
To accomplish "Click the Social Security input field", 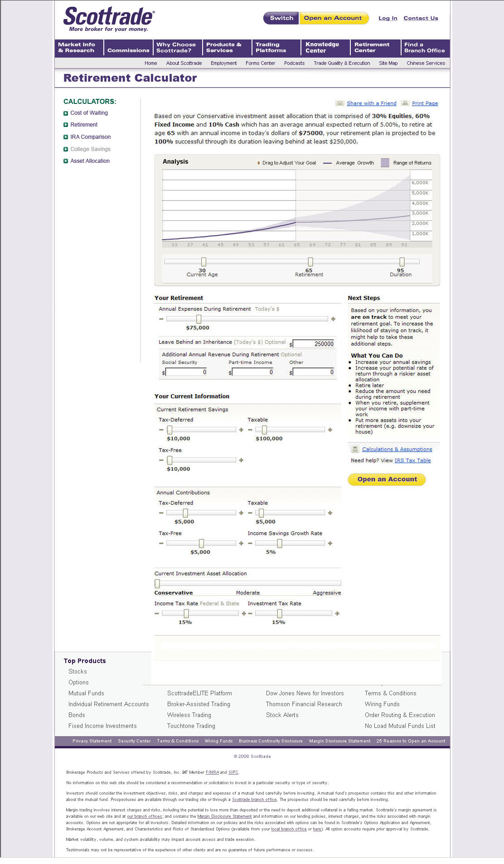I will (x=186, y=372).
